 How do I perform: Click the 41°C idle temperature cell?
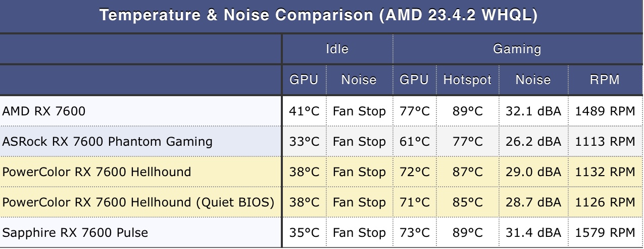pyautogui.click(x=305, y=111)
